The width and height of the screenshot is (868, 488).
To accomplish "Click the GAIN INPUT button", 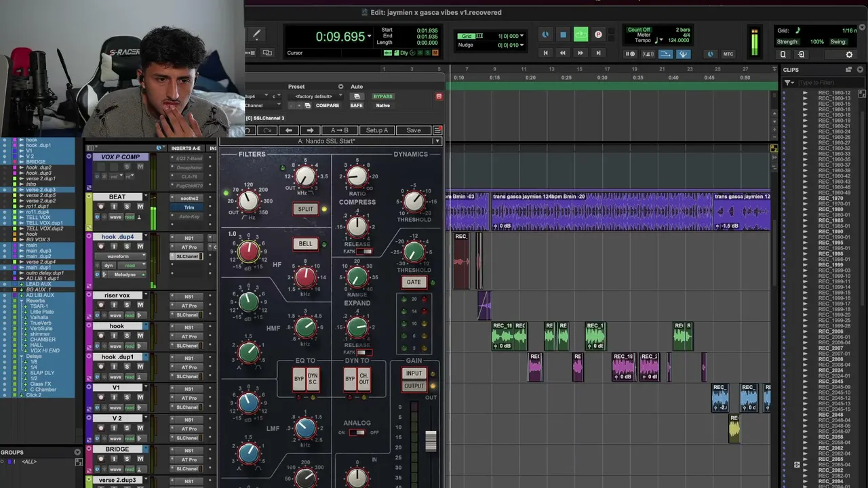I will pyautogui.click(x=414, y=373).
